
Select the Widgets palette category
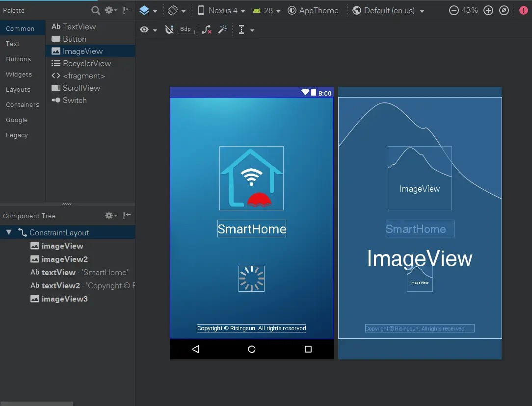click(x=23, y=74)
